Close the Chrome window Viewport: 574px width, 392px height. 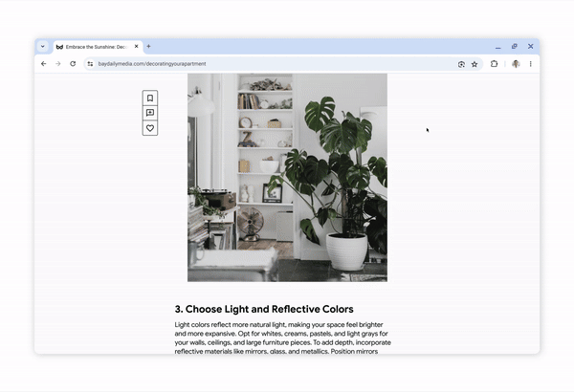pos(530,47)
